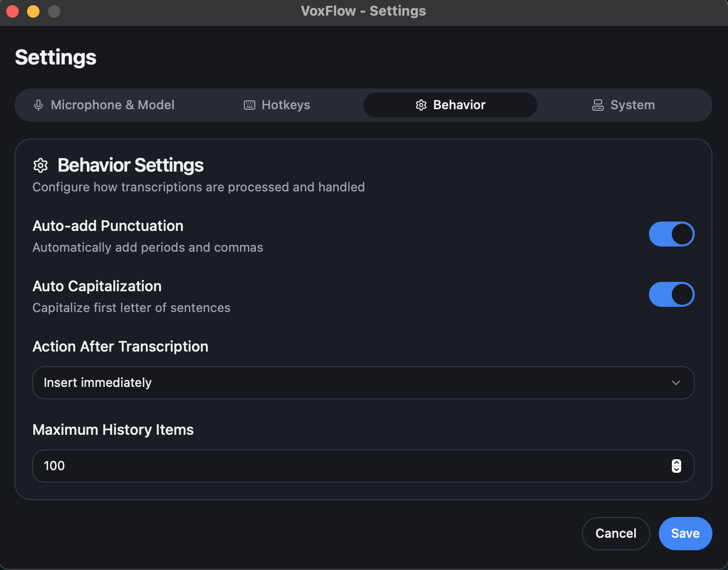Turn off Auto Capitalization
The width and height of the screenshot is (728, 570).
(671, 294)
